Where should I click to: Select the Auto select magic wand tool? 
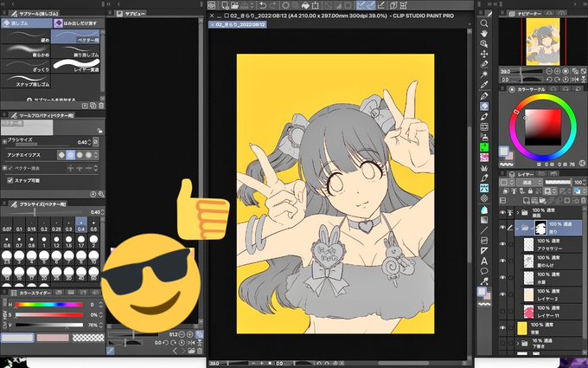coord(484,74)
